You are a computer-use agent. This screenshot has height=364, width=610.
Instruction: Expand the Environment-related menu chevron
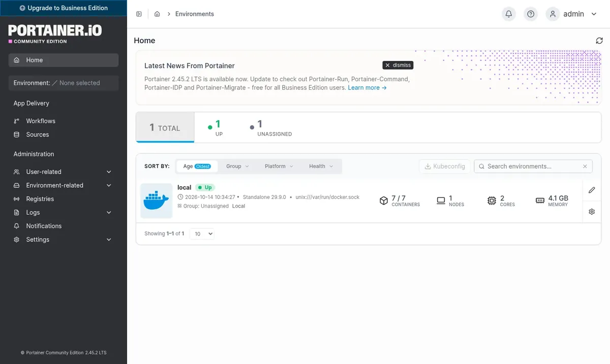pos(109,185)
